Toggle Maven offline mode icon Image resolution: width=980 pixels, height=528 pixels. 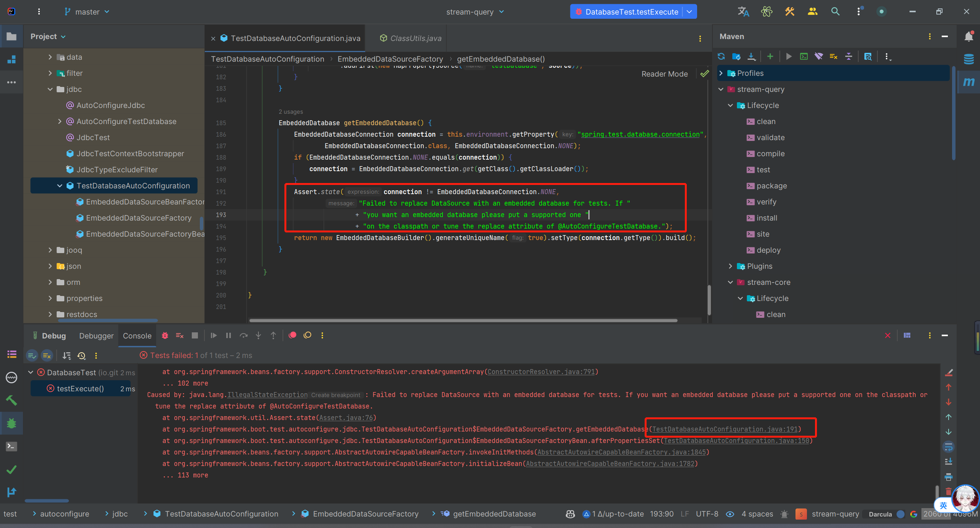pos(818,57)
